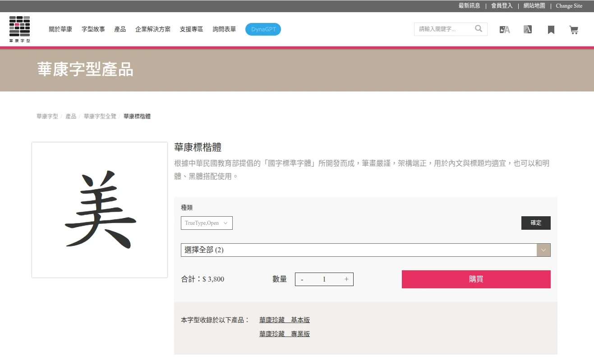Viewport: 594px width, 364px height.
Task: Open the bookmark favorites icon
Action: pos(551,30)
